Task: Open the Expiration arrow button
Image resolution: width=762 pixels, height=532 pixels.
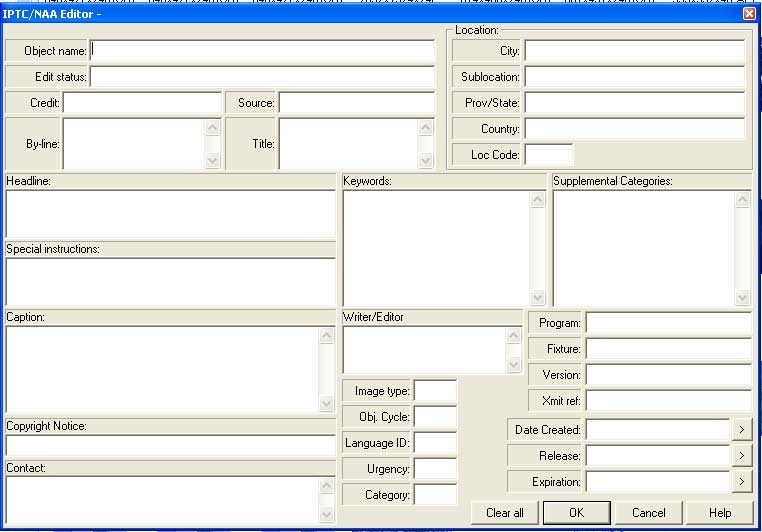Action: 741,482
